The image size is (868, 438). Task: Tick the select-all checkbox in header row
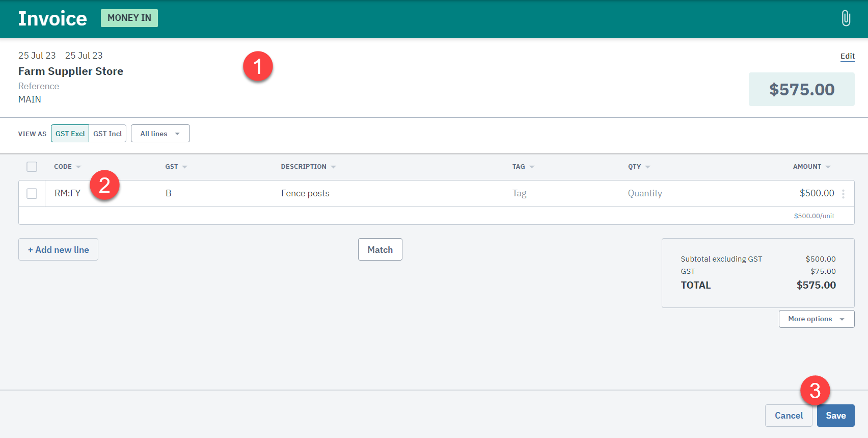pyautogui.click(x=32, y=167)
